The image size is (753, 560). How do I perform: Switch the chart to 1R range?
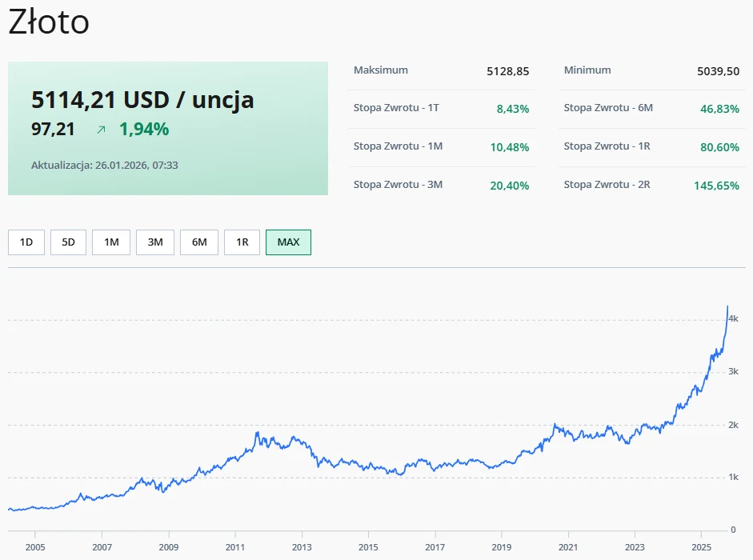(242, 242)
